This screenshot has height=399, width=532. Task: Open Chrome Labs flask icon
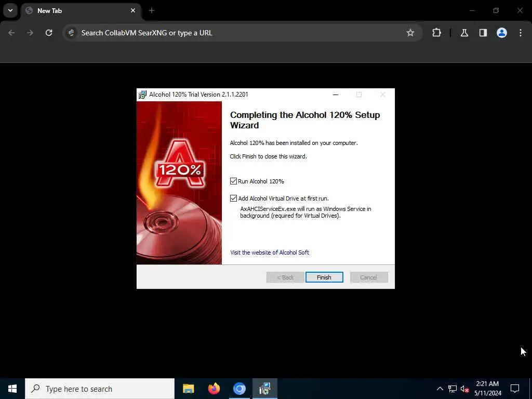[x=464, y=33]
